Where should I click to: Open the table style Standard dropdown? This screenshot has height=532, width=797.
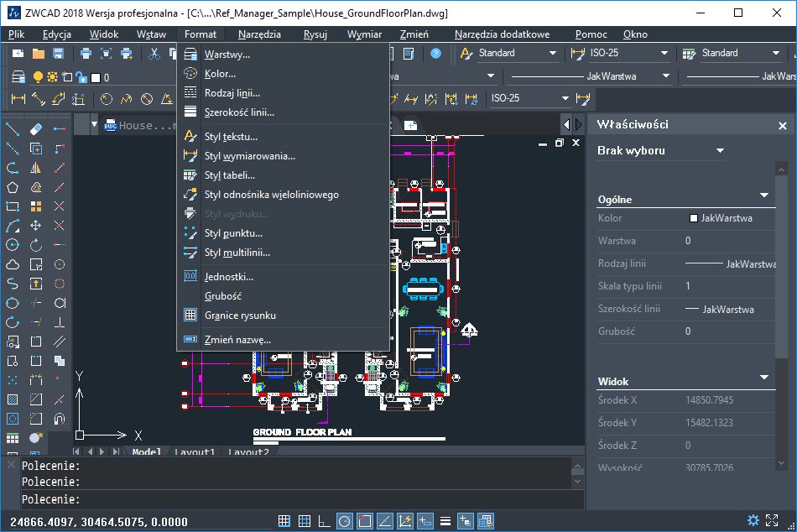tap(776, 53)
